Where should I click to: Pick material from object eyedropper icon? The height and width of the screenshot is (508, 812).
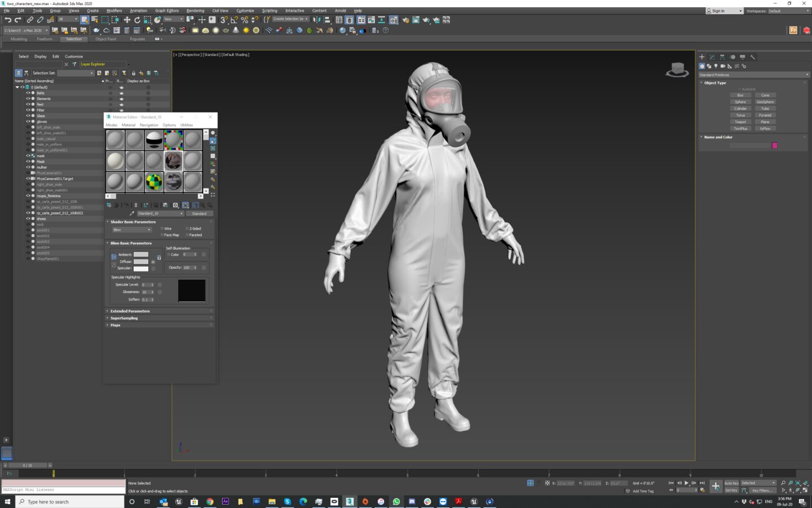pos(132,213)
